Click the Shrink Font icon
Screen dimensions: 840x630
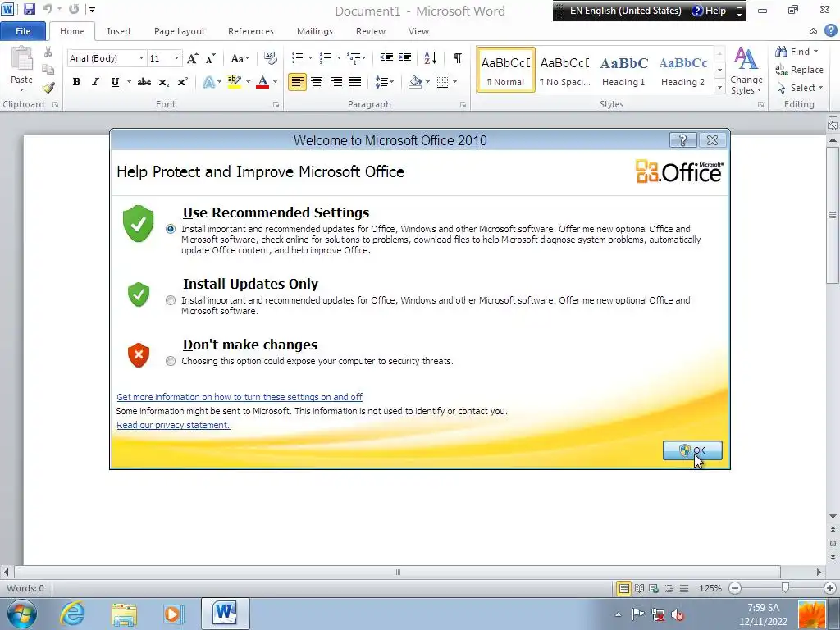(211, 58)
